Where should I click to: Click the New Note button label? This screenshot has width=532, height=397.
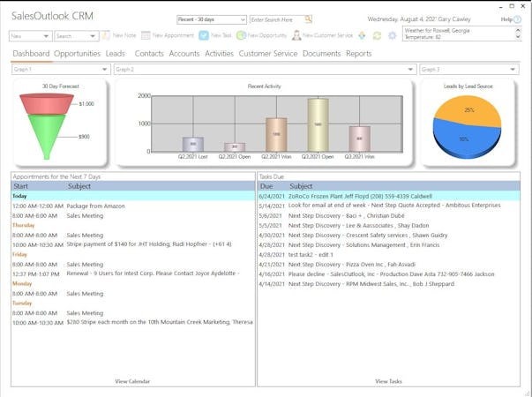tap(124, 35)
